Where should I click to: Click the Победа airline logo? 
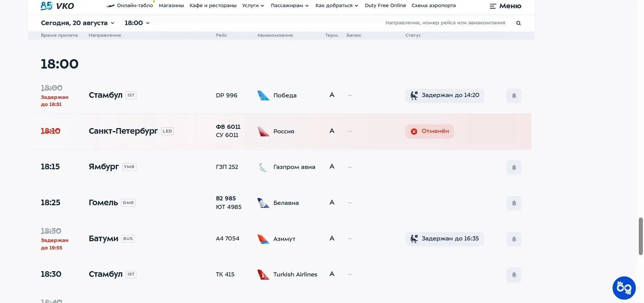[263, 96]
